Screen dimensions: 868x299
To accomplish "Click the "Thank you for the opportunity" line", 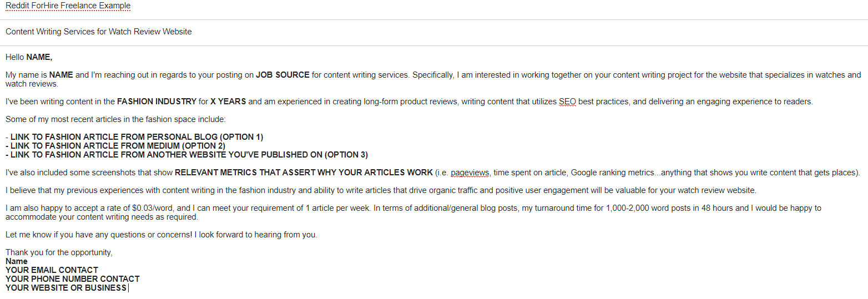I will (x=59, y=252).
